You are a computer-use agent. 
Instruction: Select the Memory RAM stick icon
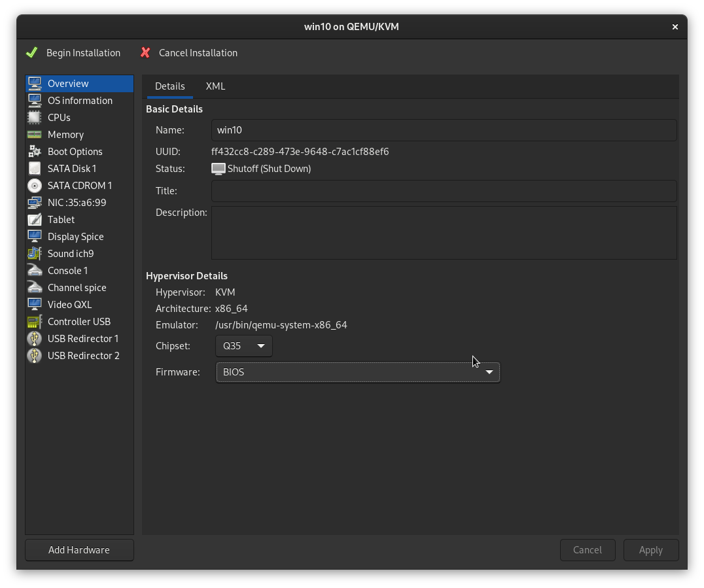click(35, 135)
